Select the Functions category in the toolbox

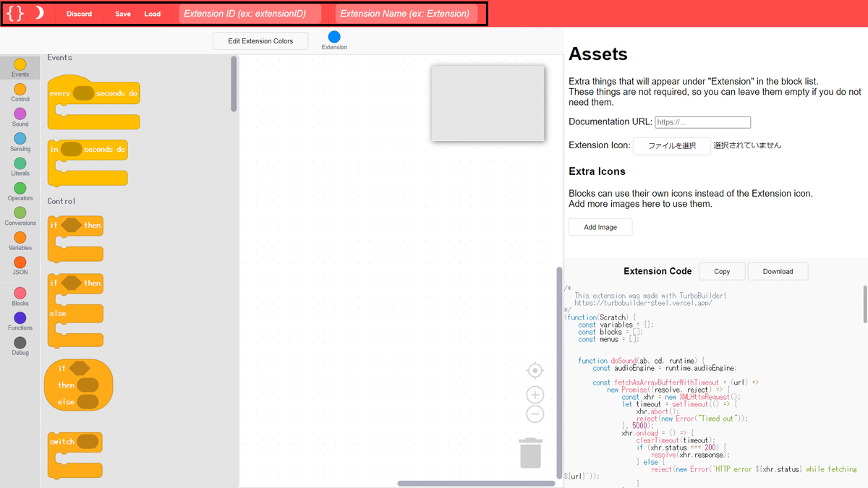point(20,321)
